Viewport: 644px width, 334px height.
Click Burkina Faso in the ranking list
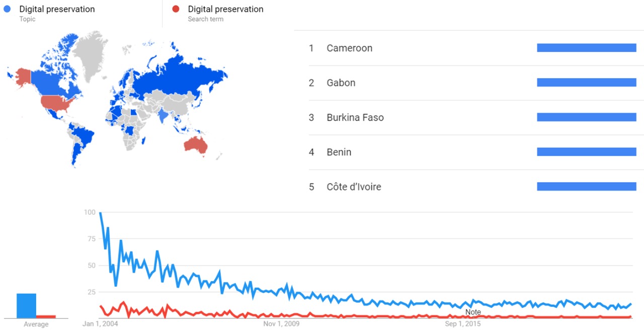pos(355,118)
